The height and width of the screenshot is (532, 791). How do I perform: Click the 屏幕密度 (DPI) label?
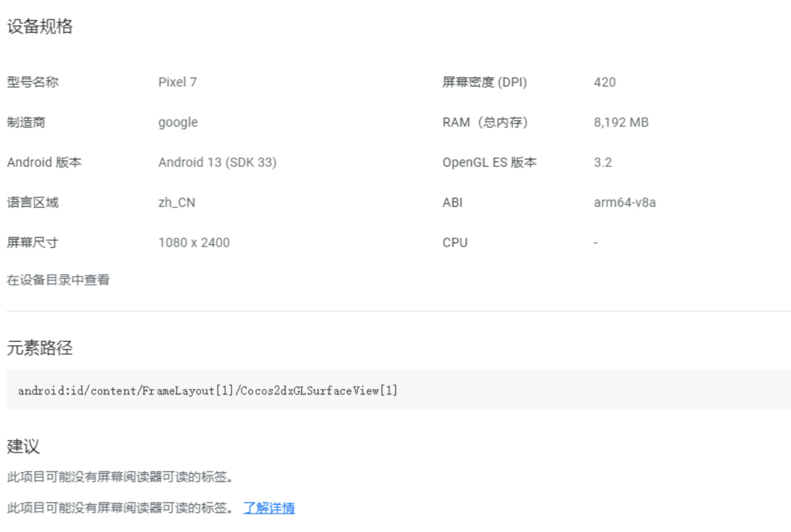click(484, 82)
